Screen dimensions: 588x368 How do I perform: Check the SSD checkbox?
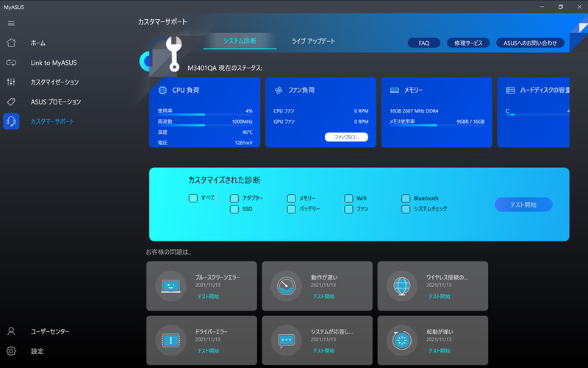pyautogui.click(x=234, y=209)
